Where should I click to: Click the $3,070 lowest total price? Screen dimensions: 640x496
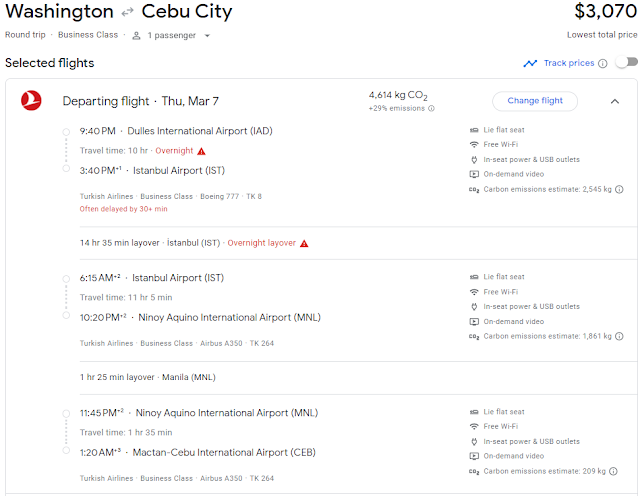[605, 13]
